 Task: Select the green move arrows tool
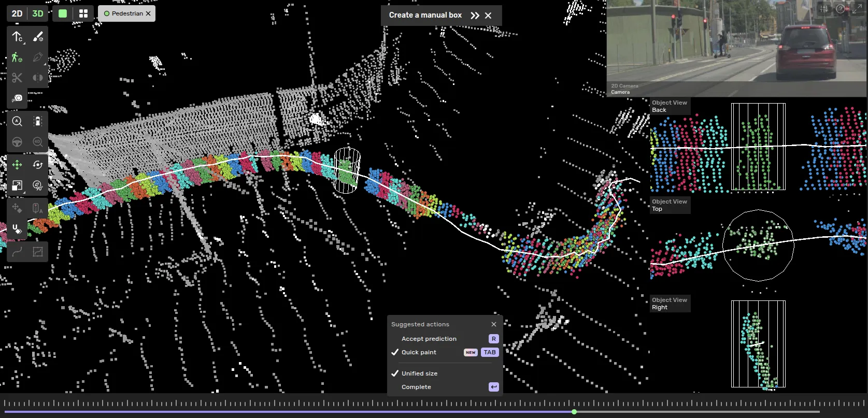(x=17, y=165)
